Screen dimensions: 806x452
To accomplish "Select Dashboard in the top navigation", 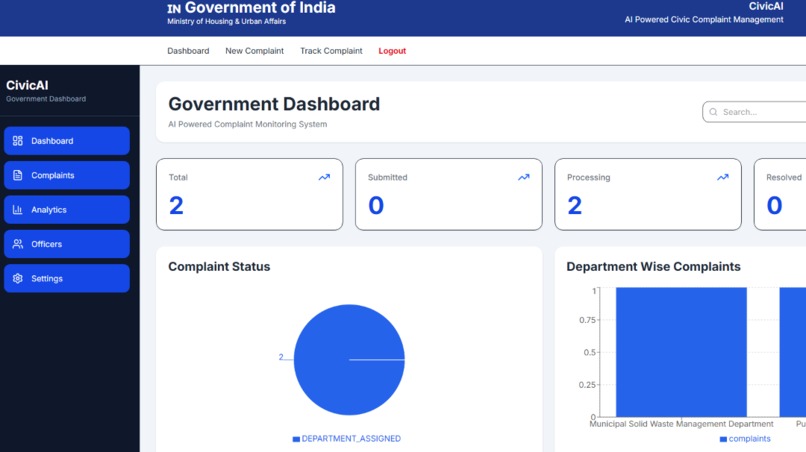I will [188, 51].
